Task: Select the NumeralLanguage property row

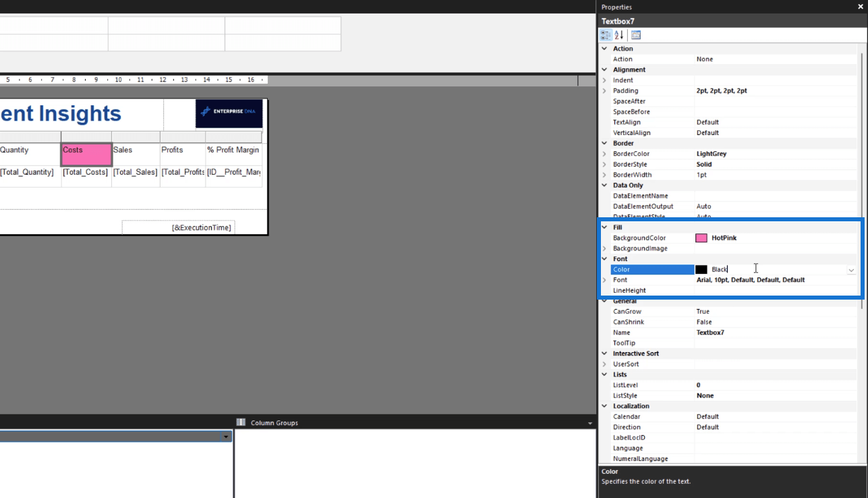Action: point(734,459)
